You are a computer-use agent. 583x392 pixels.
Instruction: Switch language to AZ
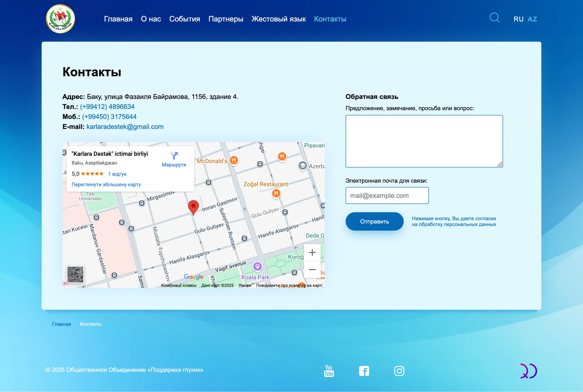click(532, 19)
